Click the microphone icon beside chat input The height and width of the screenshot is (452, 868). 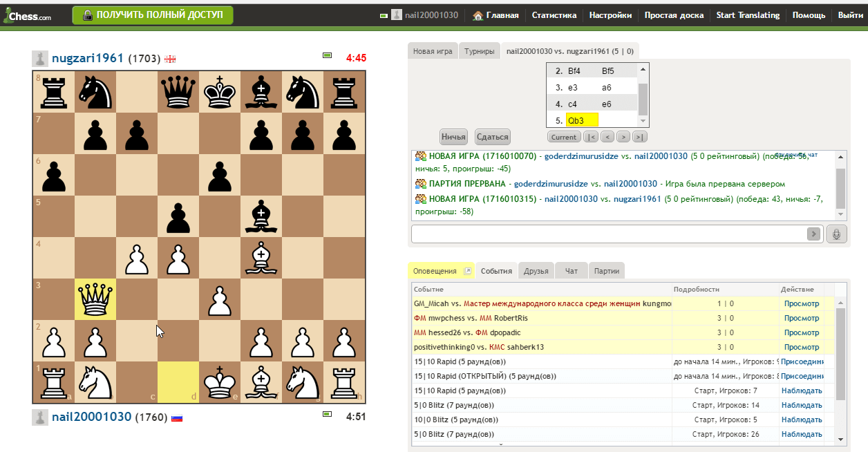point(836,234)
